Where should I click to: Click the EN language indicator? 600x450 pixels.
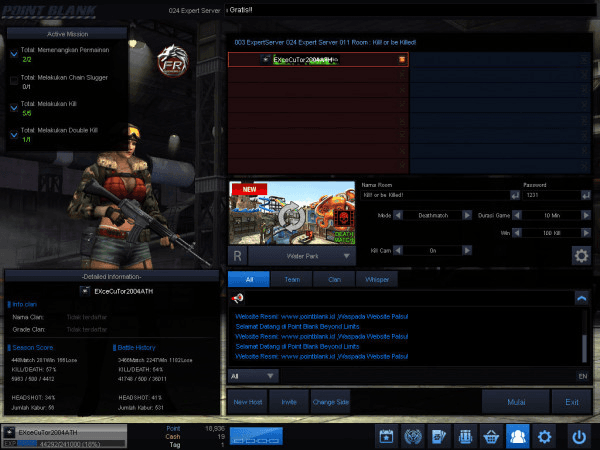(583, 376)
